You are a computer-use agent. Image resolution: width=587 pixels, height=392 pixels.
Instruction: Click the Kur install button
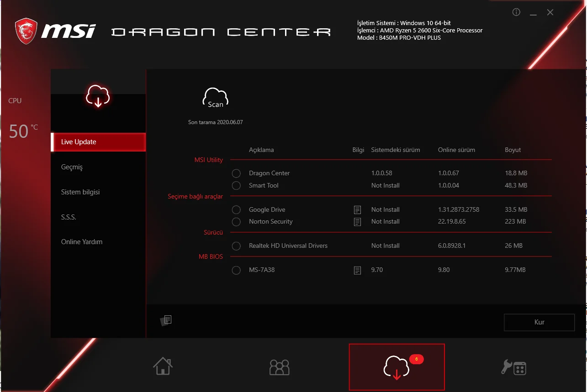pyautogui.click(x=539, y=322)
